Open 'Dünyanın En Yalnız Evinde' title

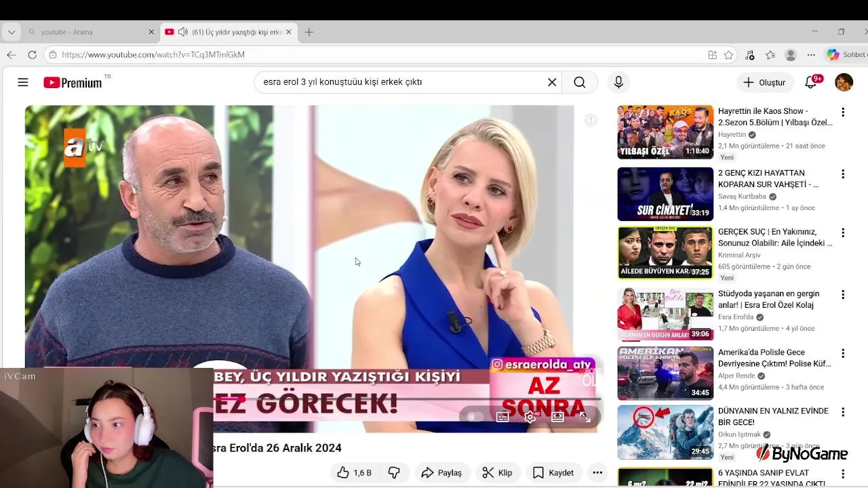(x=773, y=417)
